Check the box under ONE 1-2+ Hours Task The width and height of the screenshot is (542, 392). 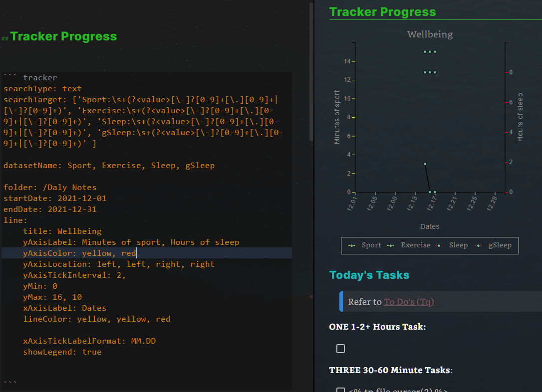coord(341,349)
